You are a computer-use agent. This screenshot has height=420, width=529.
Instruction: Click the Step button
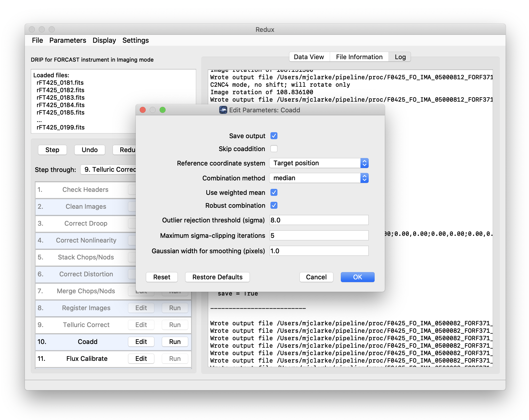pos(52,150)
